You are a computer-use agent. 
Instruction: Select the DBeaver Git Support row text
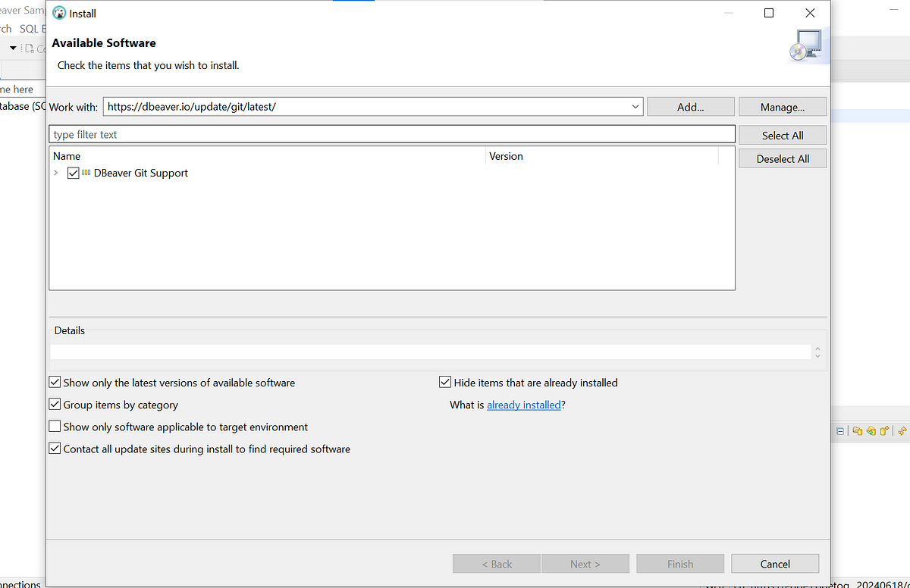click(141, 173)
